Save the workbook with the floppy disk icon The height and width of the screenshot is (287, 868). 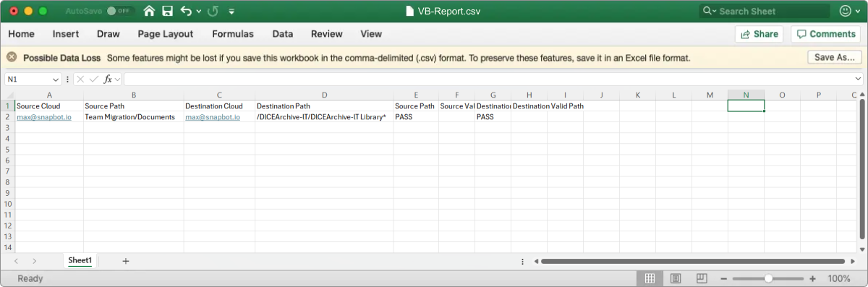tap(168, 12)
